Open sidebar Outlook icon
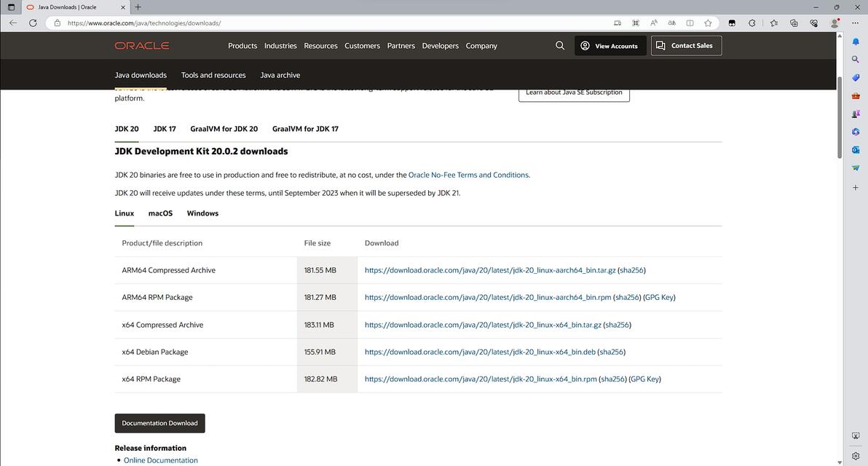The height and width of the screenshot is (466, 868). [856, 150]
